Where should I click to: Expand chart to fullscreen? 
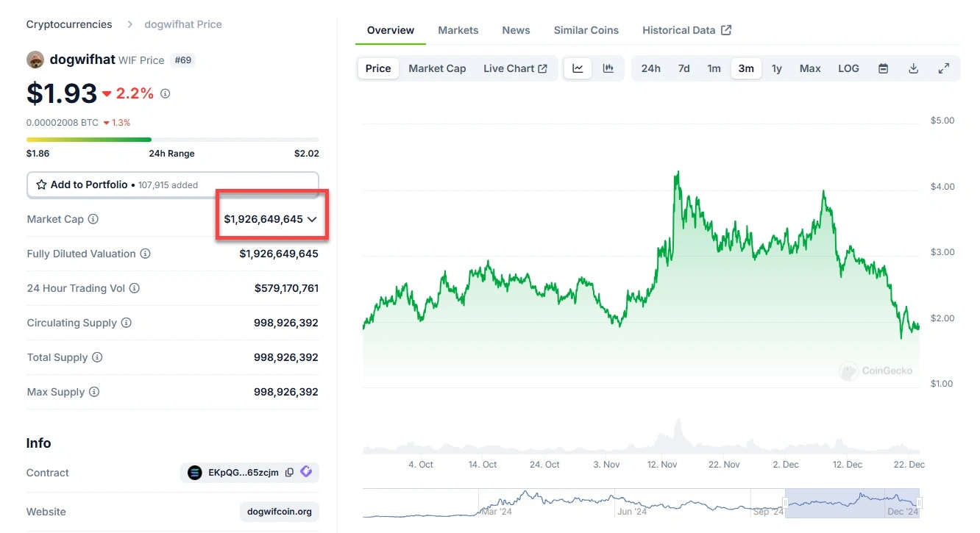click(x=944, y=68)
